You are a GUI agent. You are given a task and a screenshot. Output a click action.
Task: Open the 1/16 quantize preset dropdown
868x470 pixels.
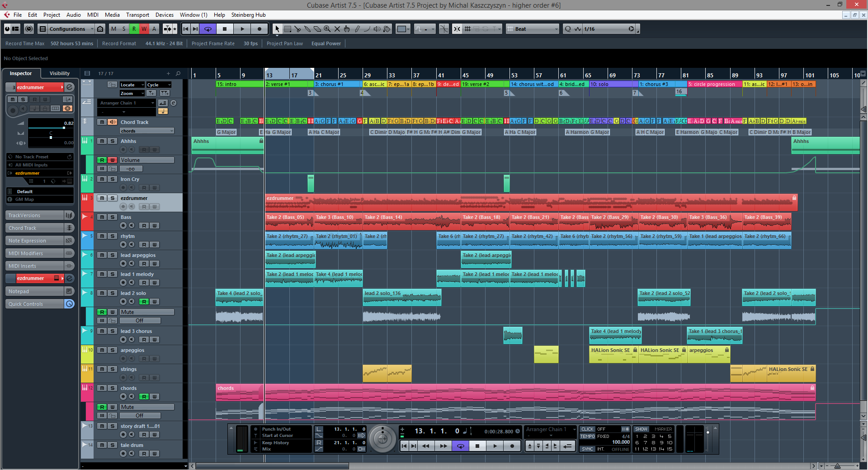(609, 29)
